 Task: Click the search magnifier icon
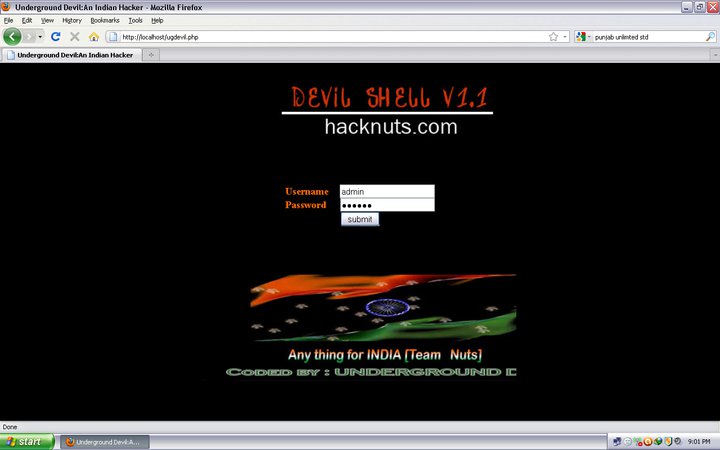[x=710, y=37]
